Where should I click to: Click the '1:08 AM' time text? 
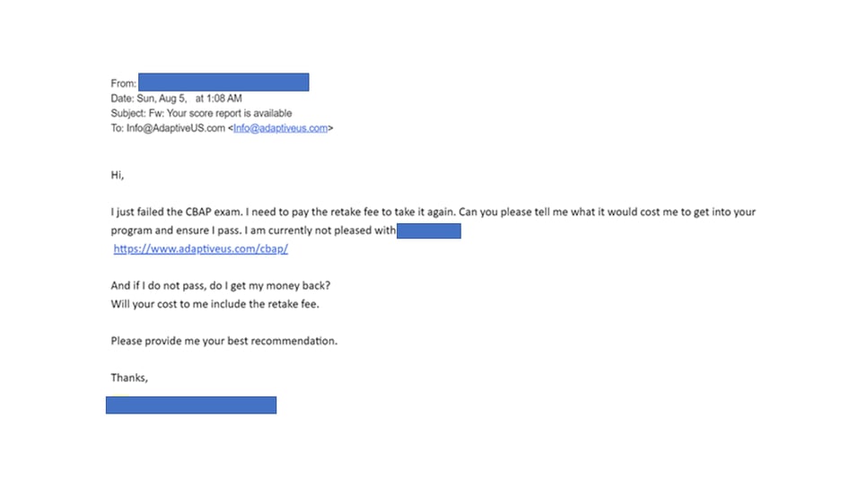click(x=224, y=99)
